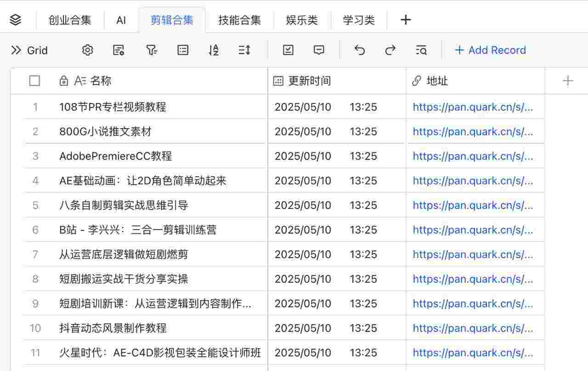Open comments speech bubble icon
Screen dimensions: 588x371
point(319,50)
